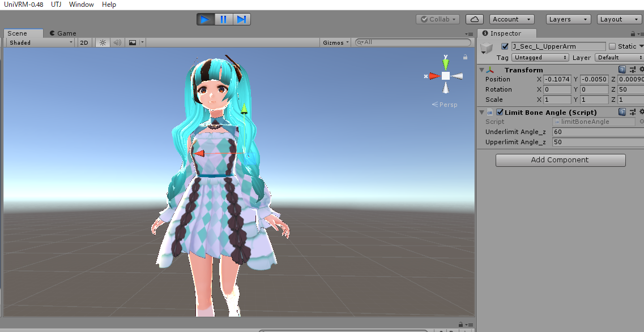Screen dimensions: 644x332
Task: Toggle scene lighting sun icon
Action: point(103,42)
